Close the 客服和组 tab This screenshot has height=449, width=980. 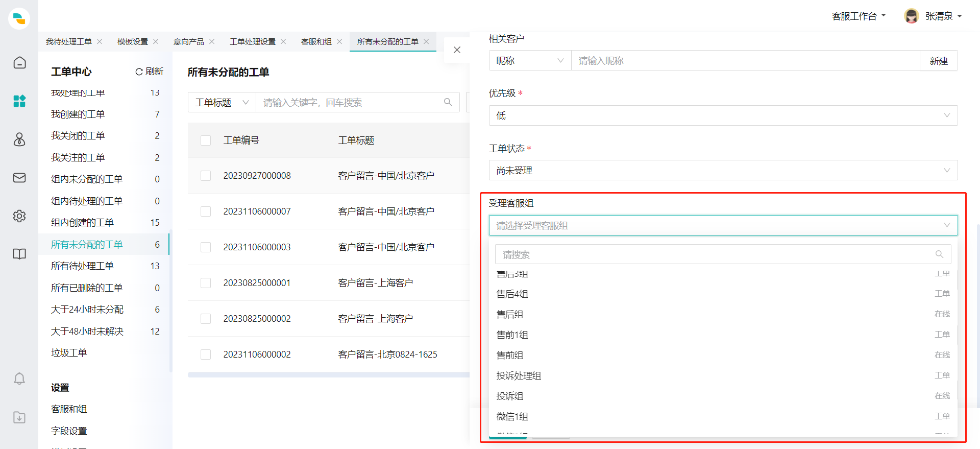coord(340,41)
